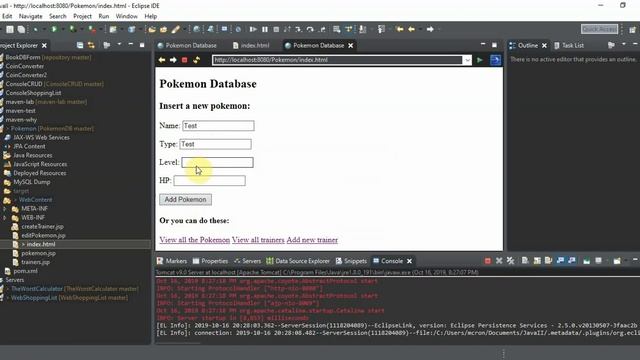
Task: Toggle Link with Editor in Project Explorer
Action: tap(91, 45)
